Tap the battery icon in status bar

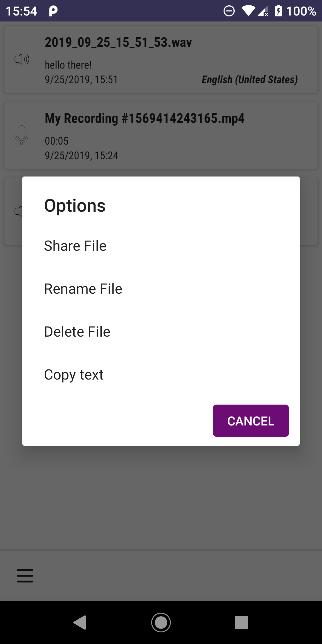click(278, 11)
